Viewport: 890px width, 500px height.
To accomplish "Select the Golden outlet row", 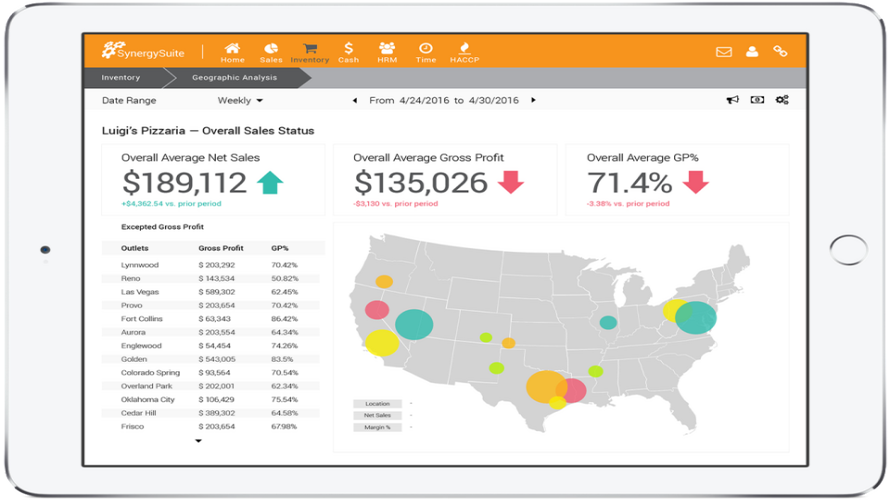I will click(211, 359).
